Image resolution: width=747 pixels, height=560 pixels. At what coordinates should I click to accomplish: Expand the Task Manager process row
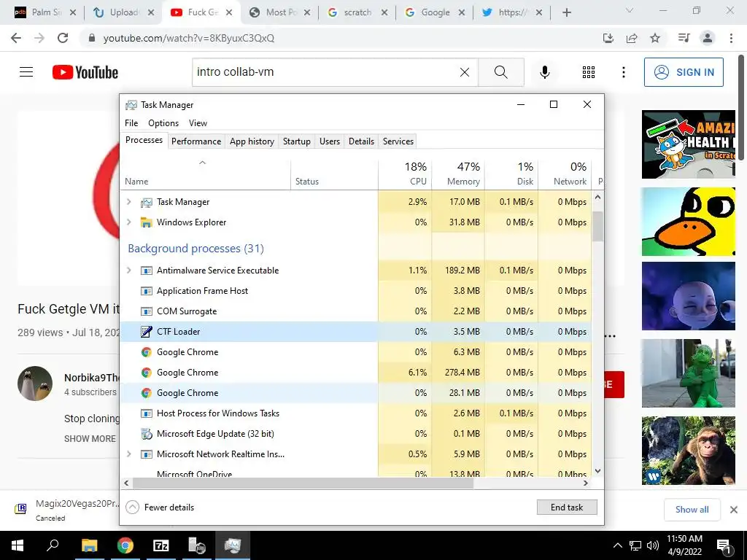tap(128, 202)
